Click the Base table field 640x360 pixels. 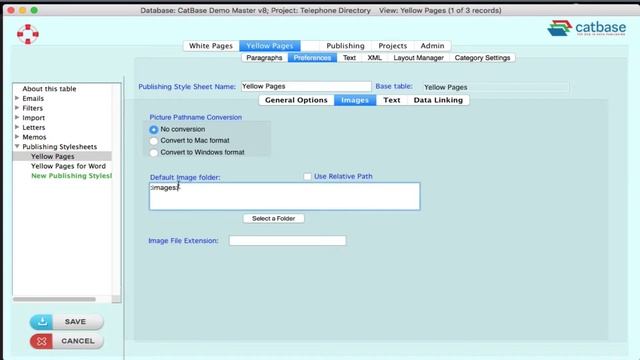tap(496, 87)
